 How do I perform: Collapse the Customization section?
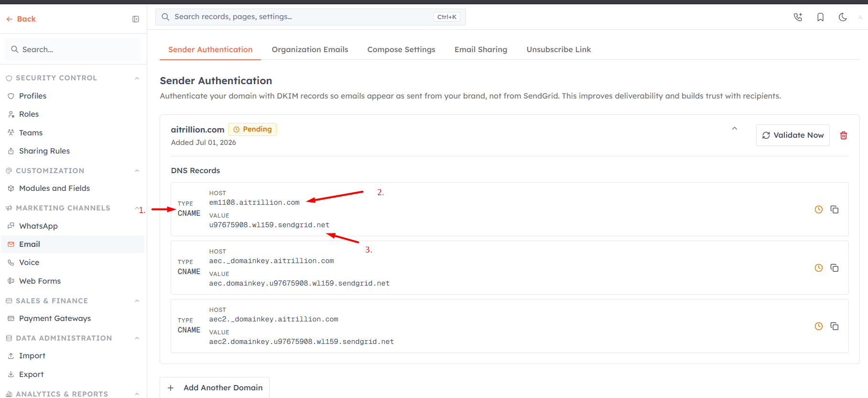tap(137, 171)
